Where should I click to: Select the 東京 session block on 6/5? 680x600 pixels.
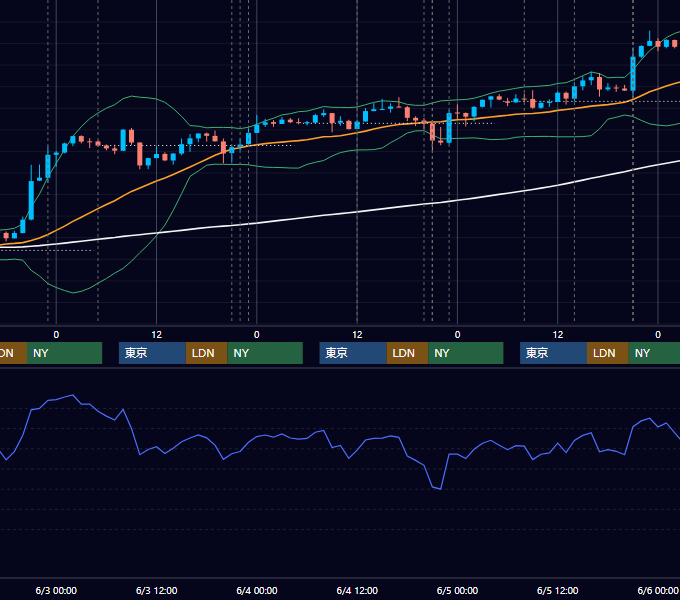(x=553, y=353)
